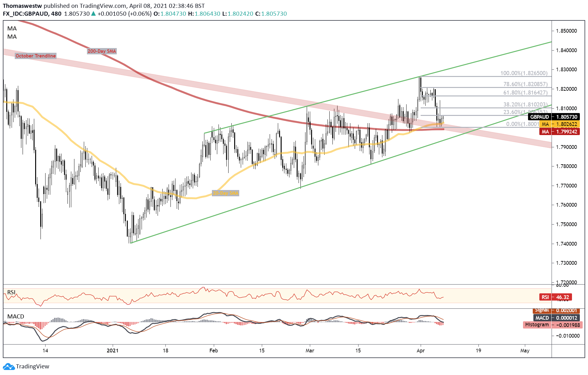
Task: Click the 200-Day SMA label
Action: pyautogui.click(x=102, y=51)
